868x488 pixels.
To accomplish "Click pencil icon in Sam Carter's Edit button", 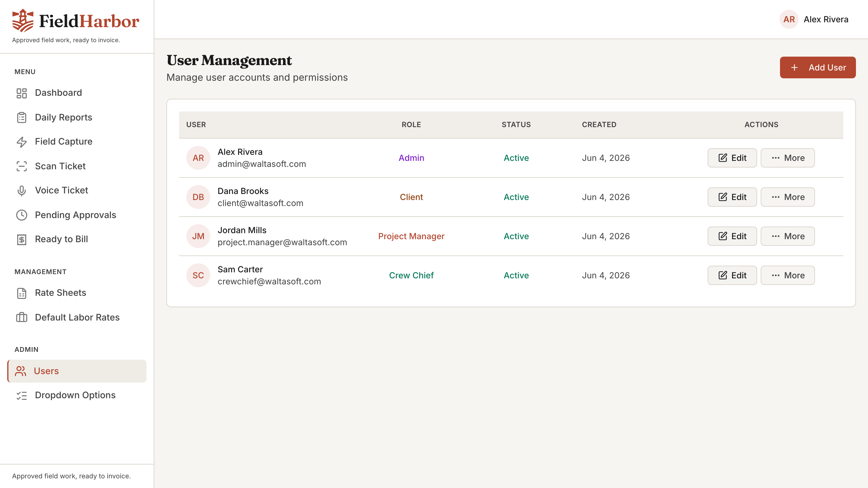I will click(723, 275).
